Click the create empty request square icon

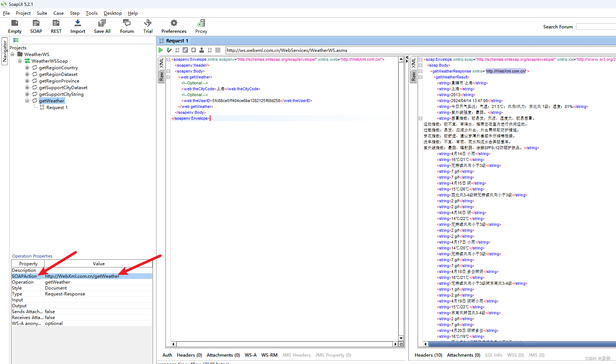(x=194, y=50)
